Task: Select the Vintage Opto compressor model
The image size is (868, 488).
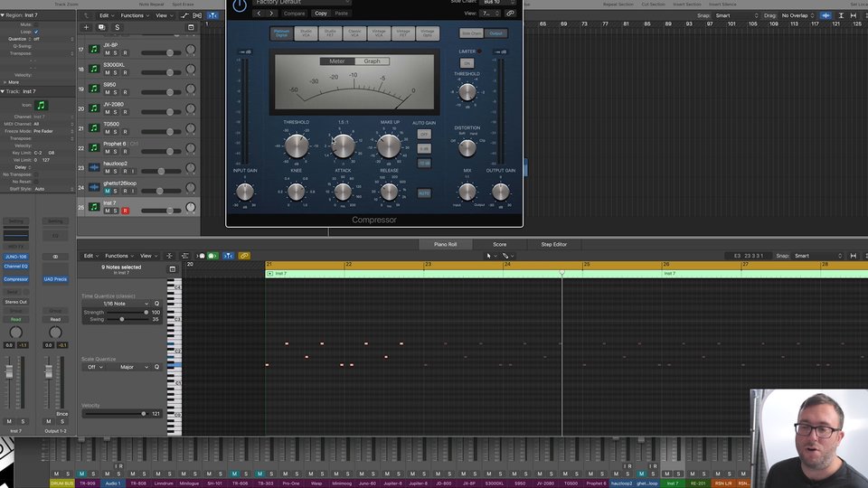Action: [x=428, y=33]
